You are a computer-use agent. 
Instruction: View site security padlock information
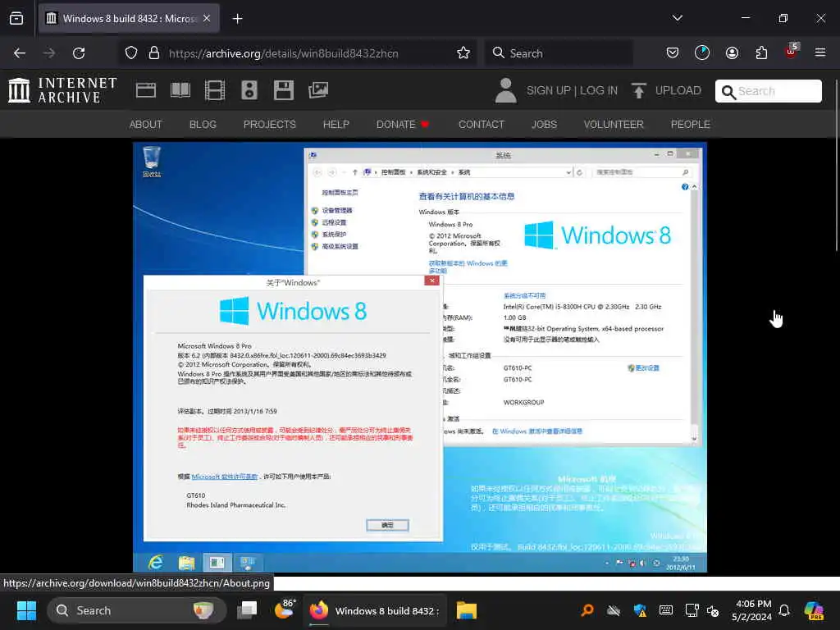coord(153,53)
